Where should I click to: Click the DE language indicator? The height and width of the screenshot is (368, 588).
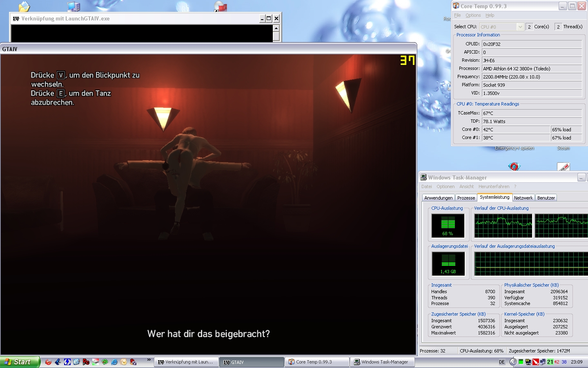[x=502, y=362]
